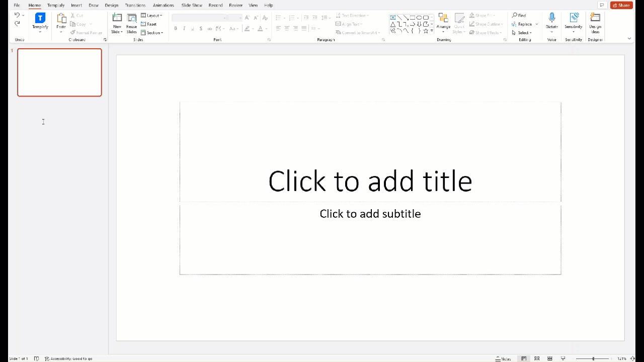Switch to Reading View in status bar
644x362 pixels.
click(x=550, y=358)
